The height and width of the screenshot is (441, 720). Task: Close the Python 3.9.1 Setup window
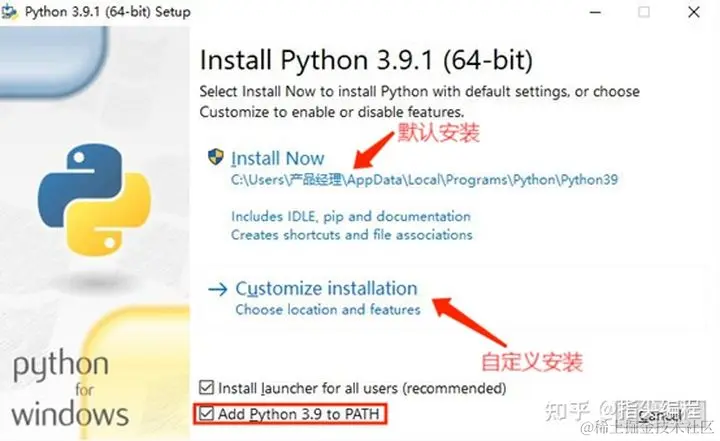click(x=694, y=12)
